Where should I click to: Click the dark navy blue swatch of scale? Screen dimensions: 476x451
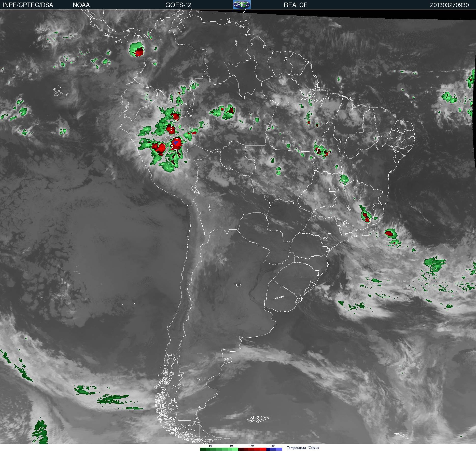(x=268, y=449)
